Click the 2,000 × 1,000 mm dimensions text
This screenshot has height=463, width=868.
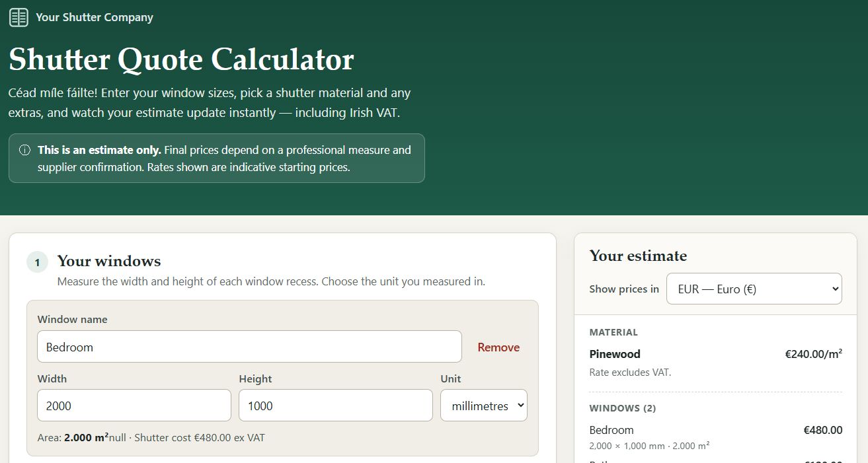pyautogui.click(x=649, y=446)
